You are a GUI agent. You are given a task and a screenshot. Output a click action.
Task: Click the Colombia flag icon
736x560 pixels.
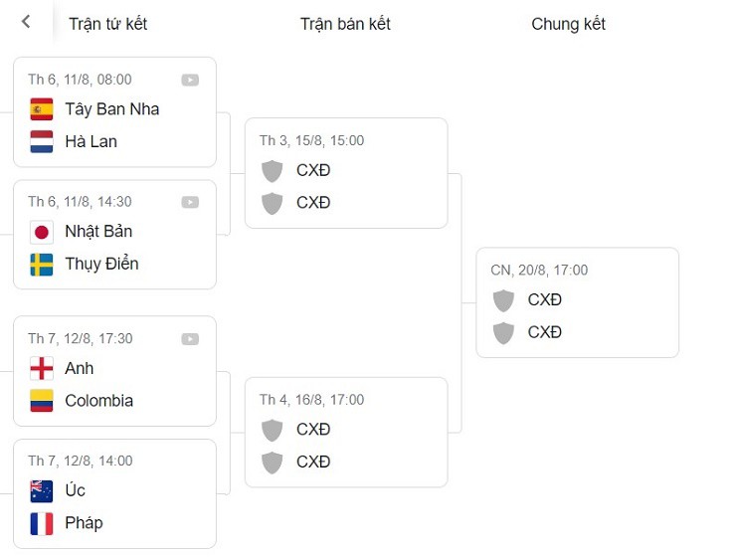[42, 401]
